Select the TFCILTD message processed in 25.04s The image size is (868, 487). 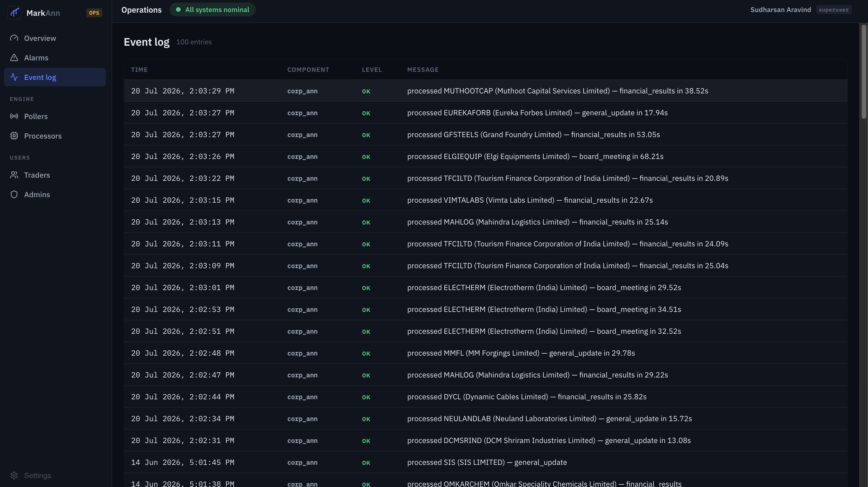tap(567, 266)
